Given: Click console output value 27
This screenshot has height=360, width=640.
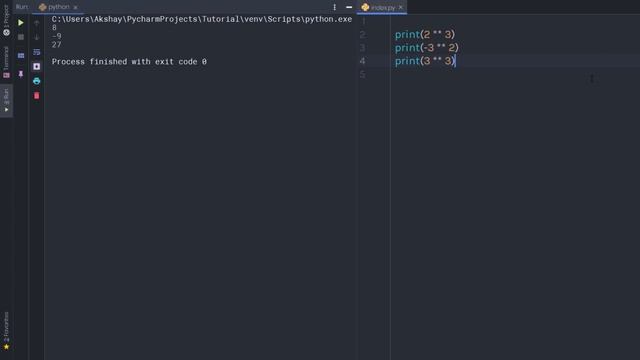Looking at the screenshot, I should (x=56, y=45).
